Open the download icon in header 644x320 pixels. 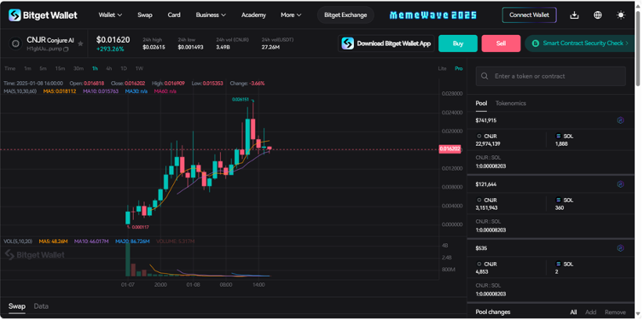click(x=574, y=15)
